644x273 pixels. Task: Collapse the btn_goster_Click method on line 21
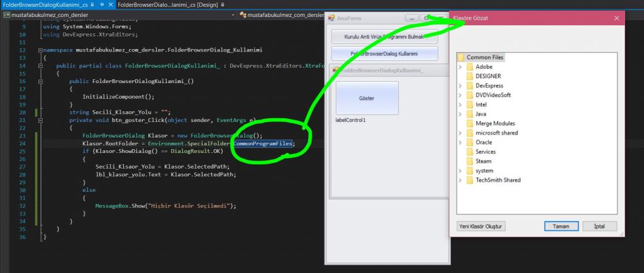tap(40, 120)
